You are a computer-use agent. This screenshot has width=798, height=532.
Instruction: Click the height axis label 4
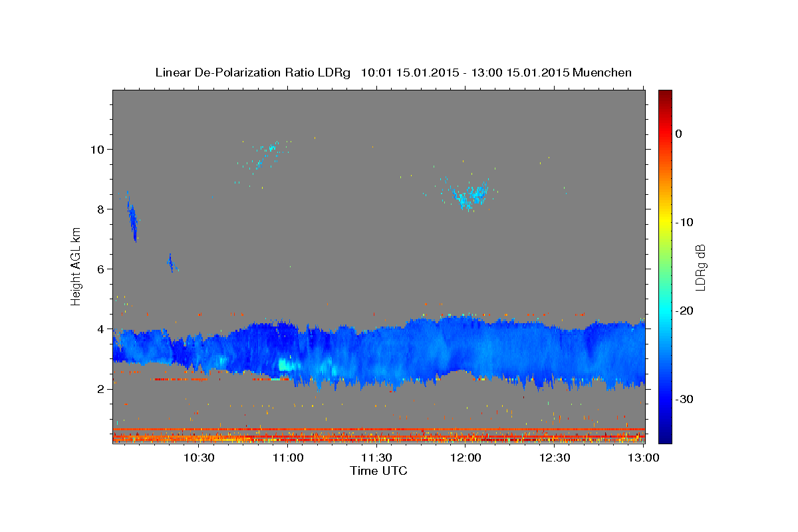pyautogui.click(x=102, y=329)
